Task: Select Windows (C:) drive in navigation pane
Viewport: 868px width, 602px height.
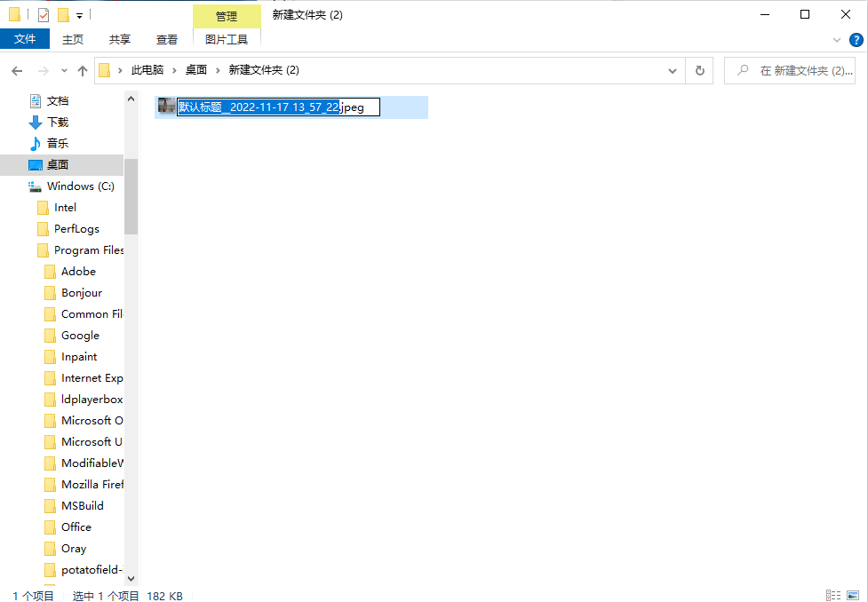Action: 80,186
